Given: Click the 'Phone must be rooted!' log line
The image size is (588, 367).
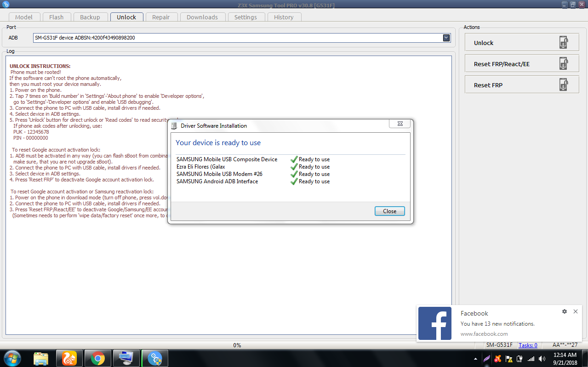Looking at the screenshot, I should click(35, 72).
